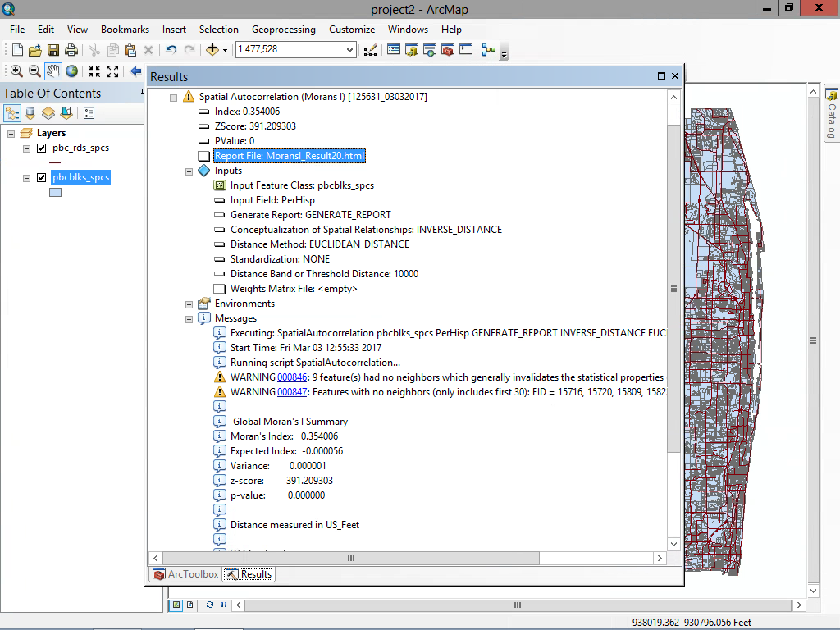
Task: Select the Zoom In tool
Action: click(x=16, y=71)
